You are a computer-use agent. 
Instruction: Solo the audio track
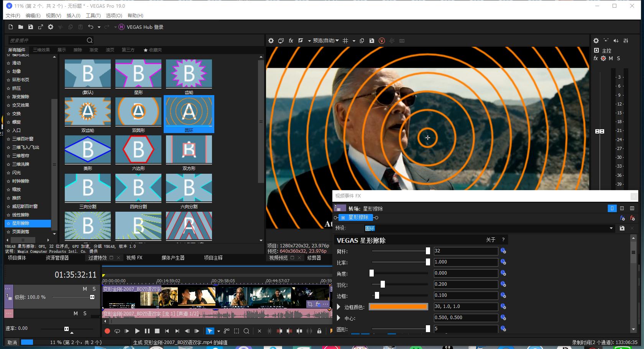[85, 313]
